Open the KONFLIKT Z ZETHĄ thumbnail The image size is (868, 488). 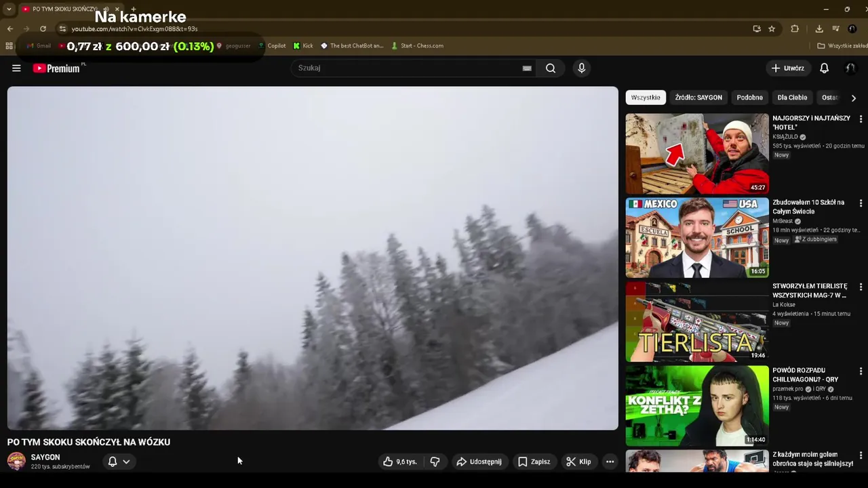tap(697, 406)
